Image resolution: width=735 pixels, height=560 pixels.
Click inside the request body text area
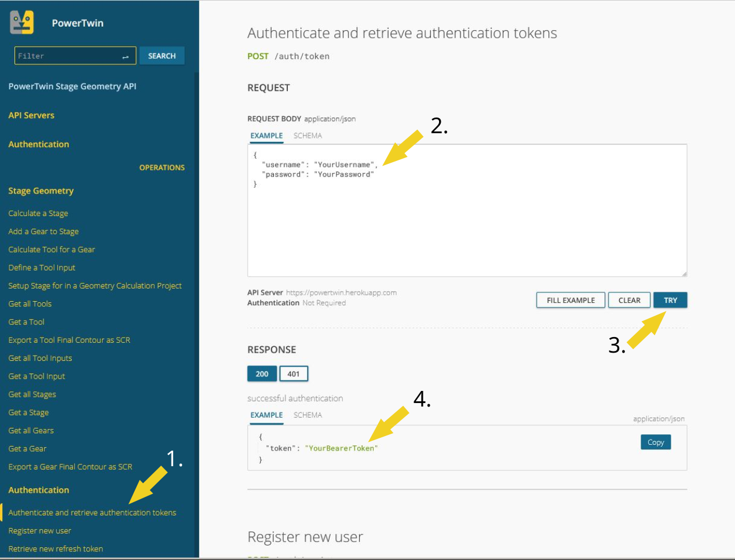467,232
